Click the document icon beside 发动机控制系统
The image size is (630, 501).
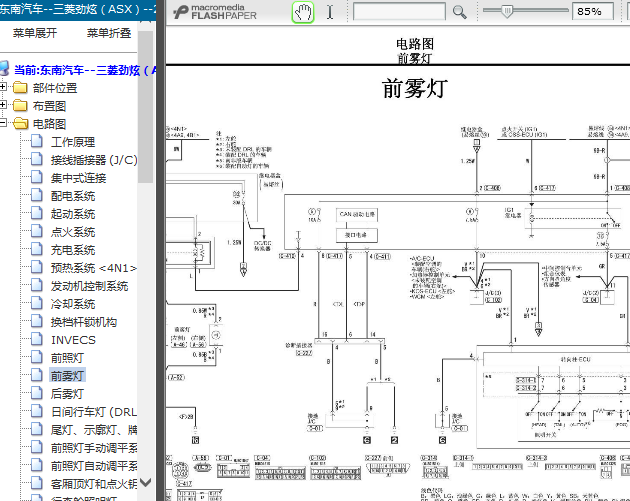pos(37,285)
